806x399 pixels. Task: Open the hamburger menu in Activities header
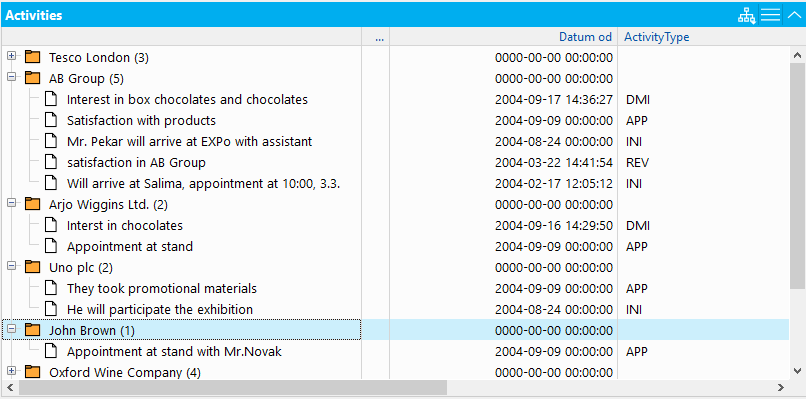click(771, 15)
